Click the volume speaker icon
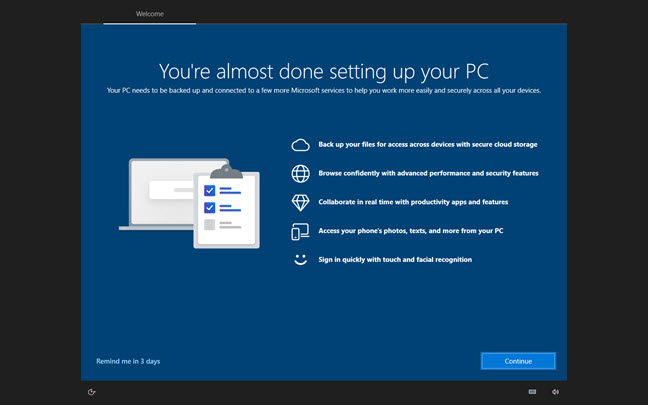 coord(555,392)
